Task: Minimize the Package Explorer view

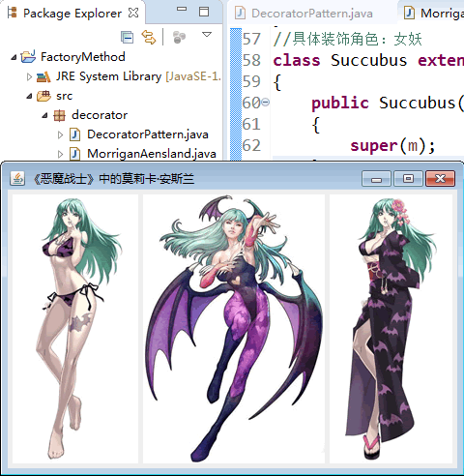Action: click(x=182, y=10)
